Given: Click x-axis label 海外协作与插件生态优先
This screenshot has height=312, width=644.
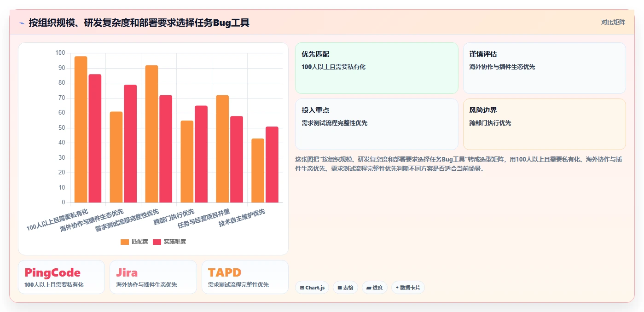Looking at the screenshot, I should tap(92, 220).
